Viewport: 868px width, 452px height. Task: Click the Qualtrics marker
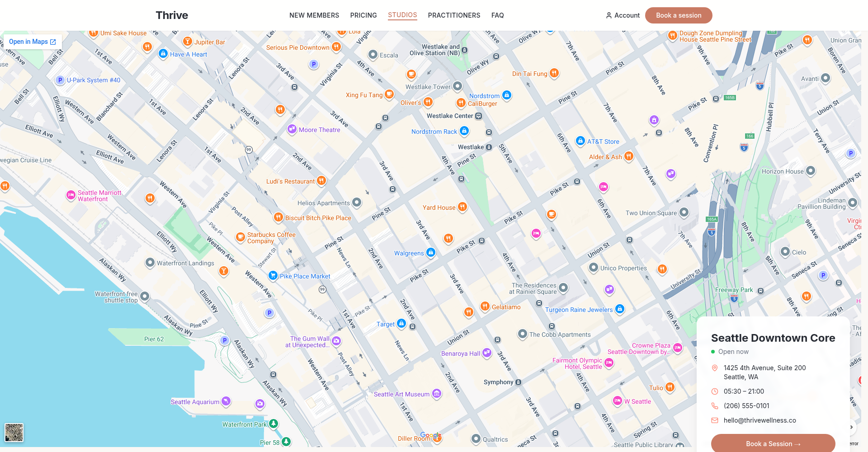(476, 438)
